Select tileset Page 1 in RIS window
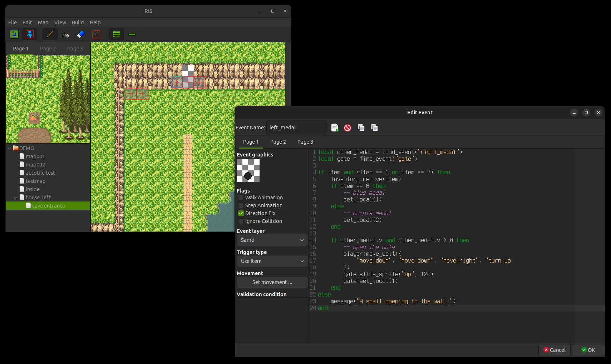 tap(21, 49)
